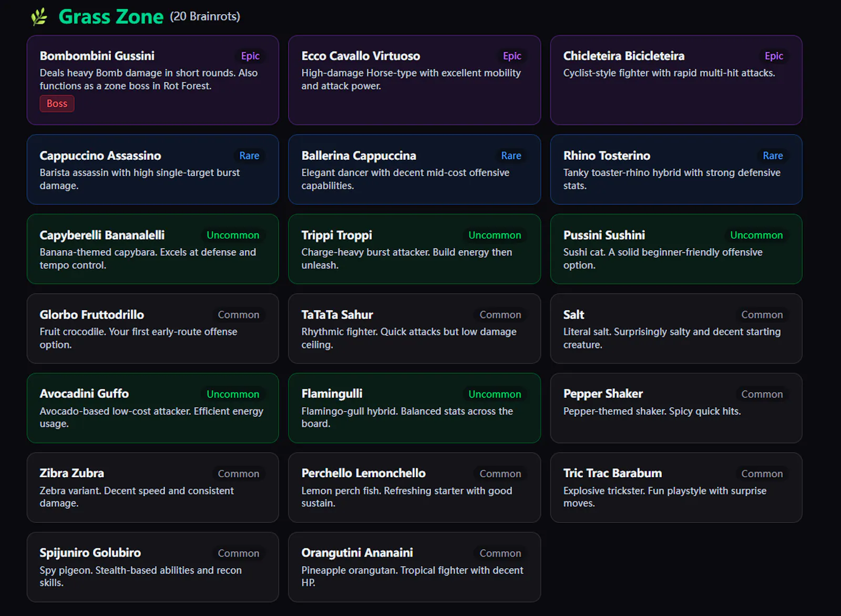Screen dimensions: 841x616
Task: Click the 'Zebra variant' description text
Action: 137,497
